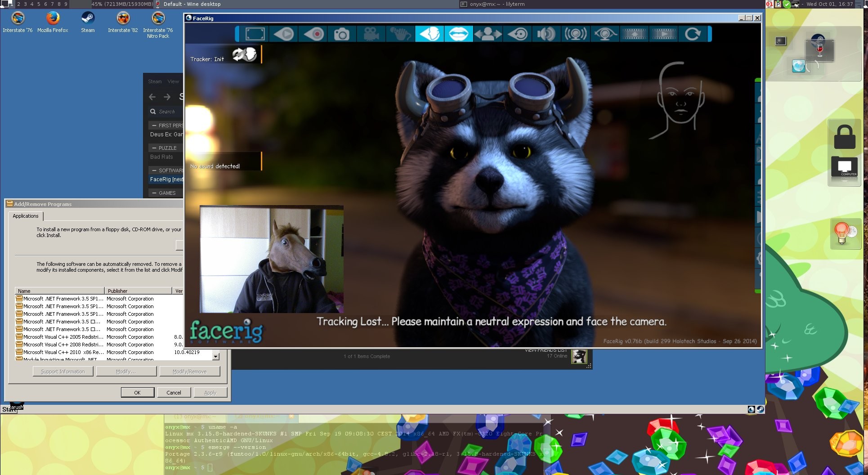Toggle FaceRig fullscreen frame icon
The width and height of the screenshot is (868, 475).
255,34
